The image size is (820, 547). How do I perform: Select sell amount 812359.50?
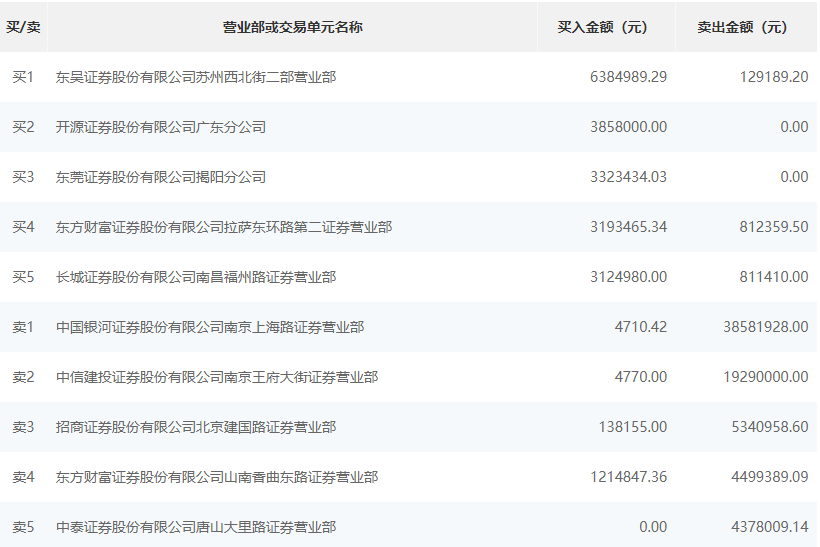coord(774,227)
